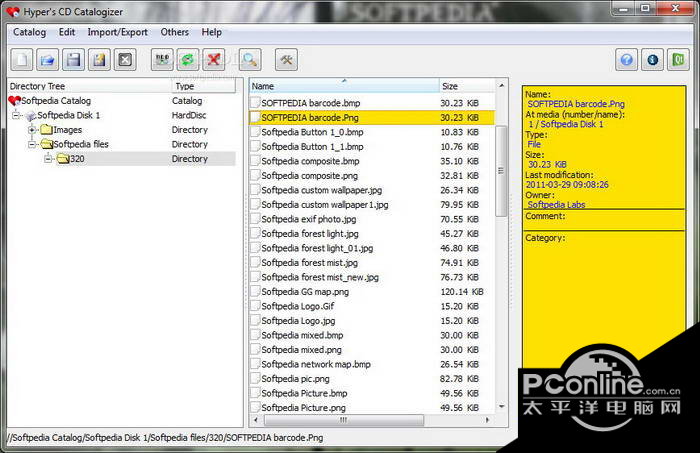
Task: Click the horizontal scrollbar thumb under file list
Action: click(x=344, y=420)
